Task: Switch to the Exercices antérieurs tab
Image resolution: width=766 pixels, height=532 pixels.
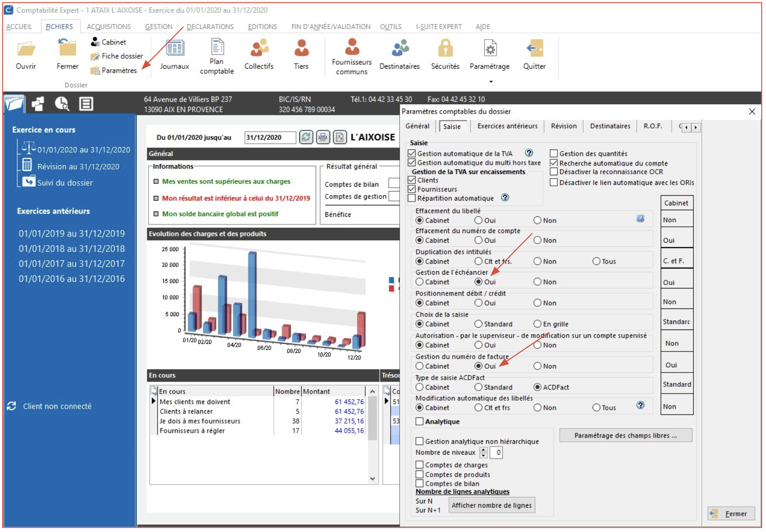Action: coord(507,126)
